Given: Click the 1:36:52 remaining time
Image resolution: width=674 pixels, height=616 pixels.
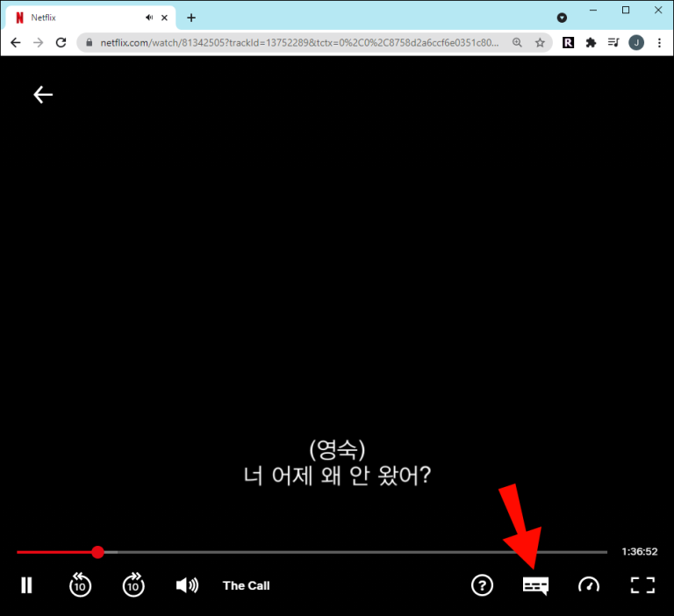Looking at the screenshot, I should click(640, 552).
